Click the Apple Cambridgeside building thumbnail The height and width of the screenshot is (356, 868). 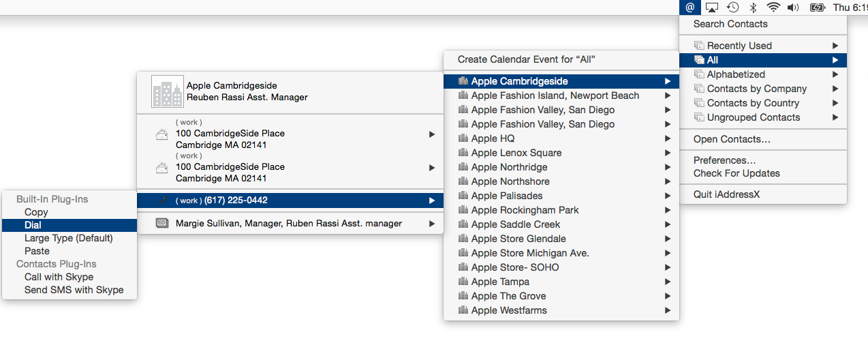[168, 91]
